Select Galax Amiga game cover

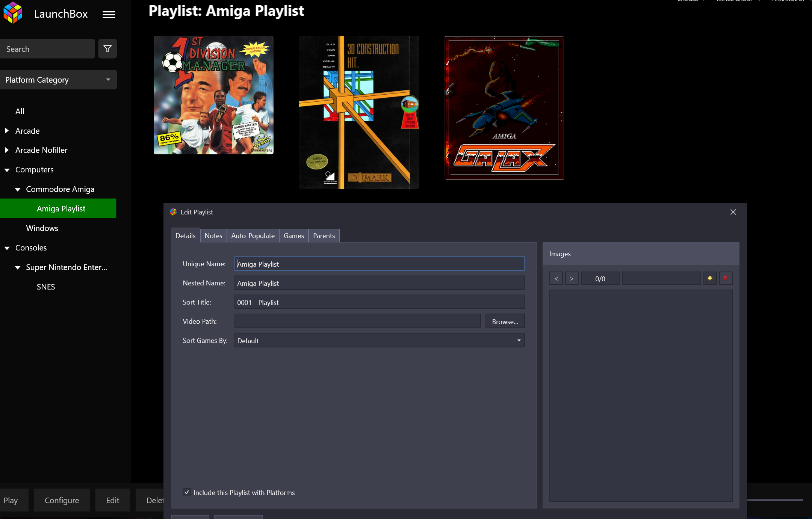point(504,108)
